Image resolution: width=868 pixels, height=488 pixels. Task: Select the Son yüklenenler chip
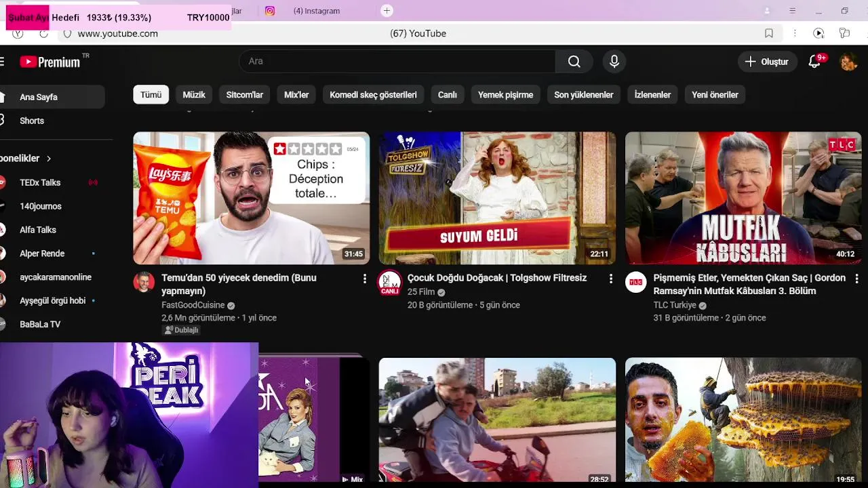(584, 95)
